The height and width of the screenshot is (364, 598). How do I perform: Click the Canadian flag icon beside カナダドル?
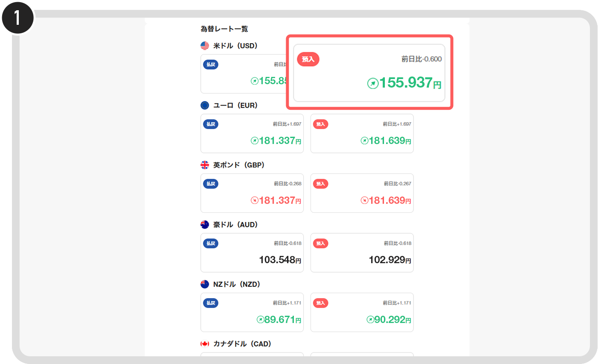pos(205,344)
